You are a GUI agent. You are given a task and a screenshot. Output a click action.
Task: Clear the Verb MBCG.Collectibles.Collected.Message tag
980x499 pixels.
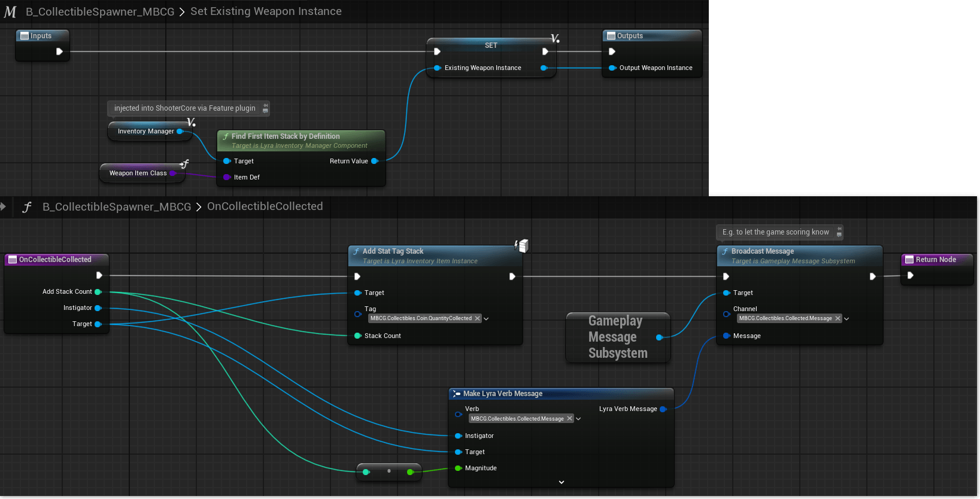569,419
